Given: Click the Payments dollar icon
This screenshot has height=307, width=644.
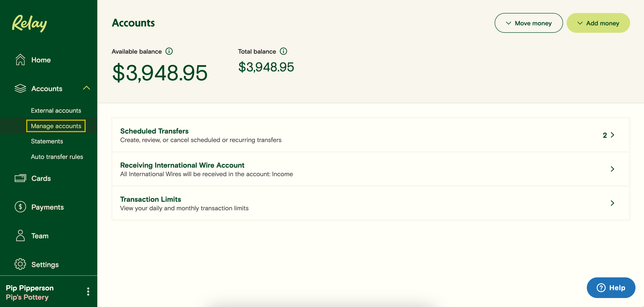Looking at the screenshot, I should 20,207.
